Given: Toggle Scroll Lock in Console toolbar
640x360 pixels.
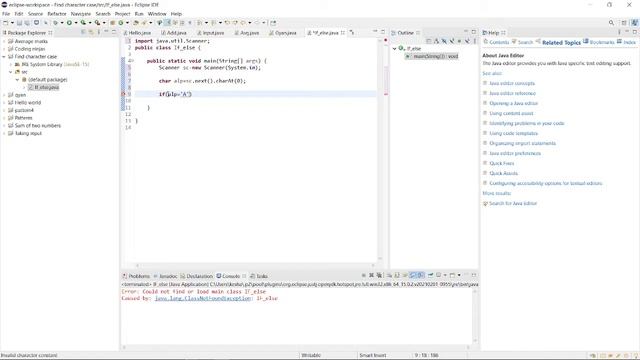Looking at the screenshot, I should point(397,276).
